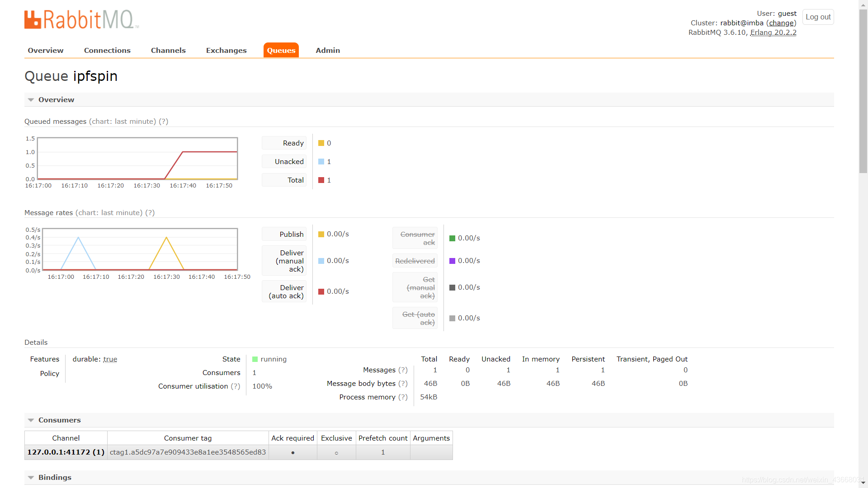Open help for Message body bytes
This screenshot has height=488, width=868.
pos(403,384)
